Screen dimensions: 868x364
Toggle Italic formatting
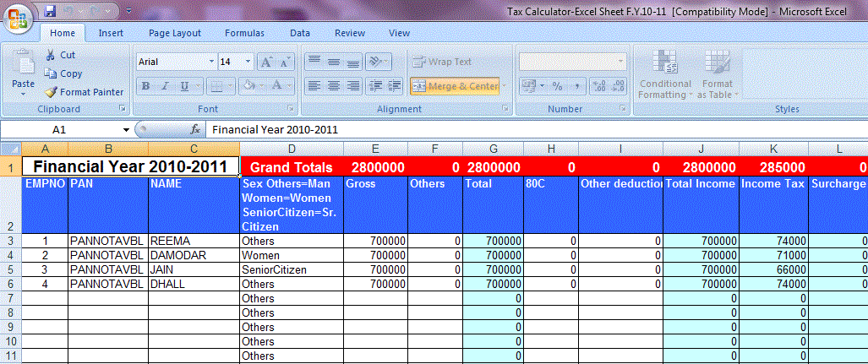click(164, 86)
